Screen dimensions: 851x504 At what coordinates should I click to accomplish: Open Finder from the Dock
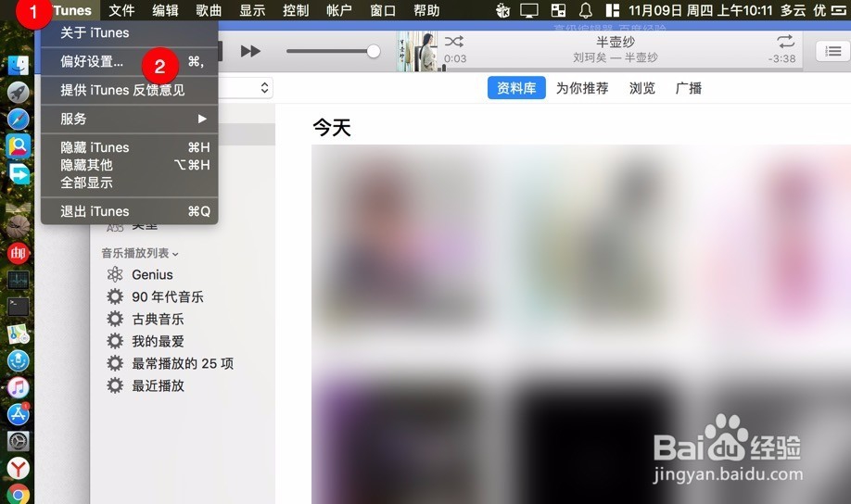[x=18, y=66]
